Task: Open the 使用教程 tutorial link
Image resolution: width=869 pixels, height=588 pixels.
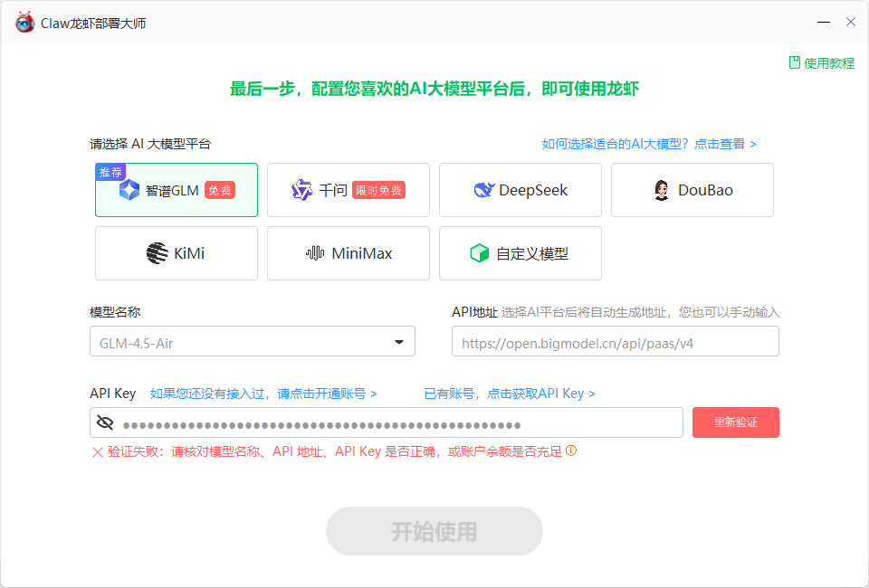Action: (821, 63)
